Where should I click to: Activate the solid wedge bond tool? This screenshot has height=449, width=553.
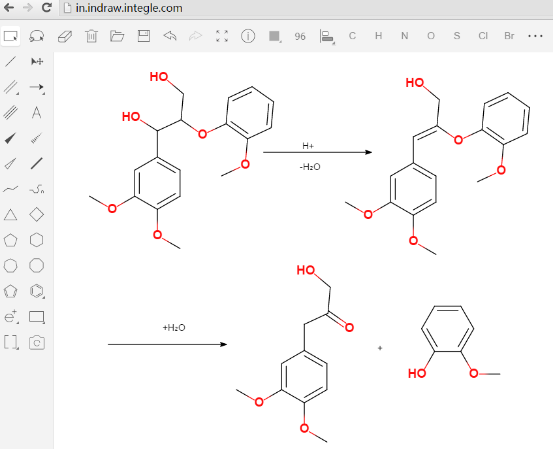point(11,138)
